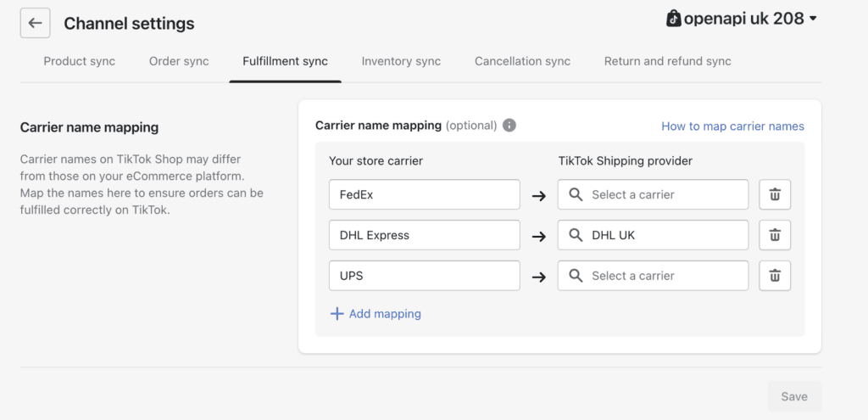Click the Carrier name mapping left-side heading
The height and width of the screenshot is (420, 868).
[x=89, y=127]
